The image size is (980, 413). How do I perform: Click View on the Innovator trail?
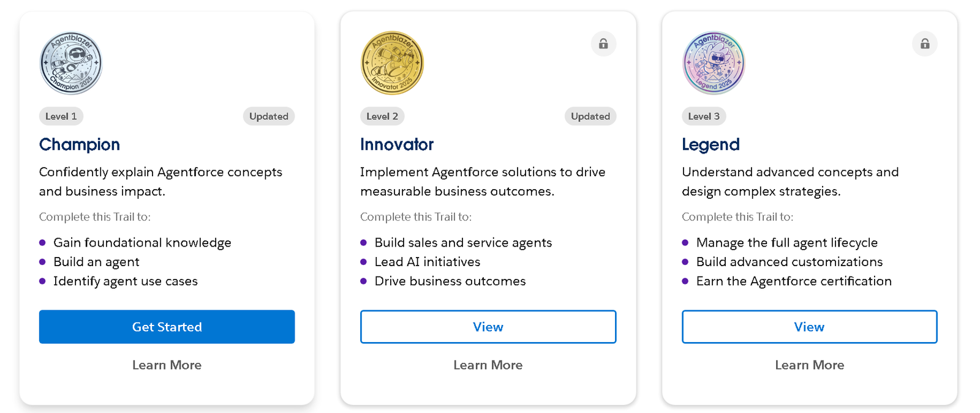488,327
